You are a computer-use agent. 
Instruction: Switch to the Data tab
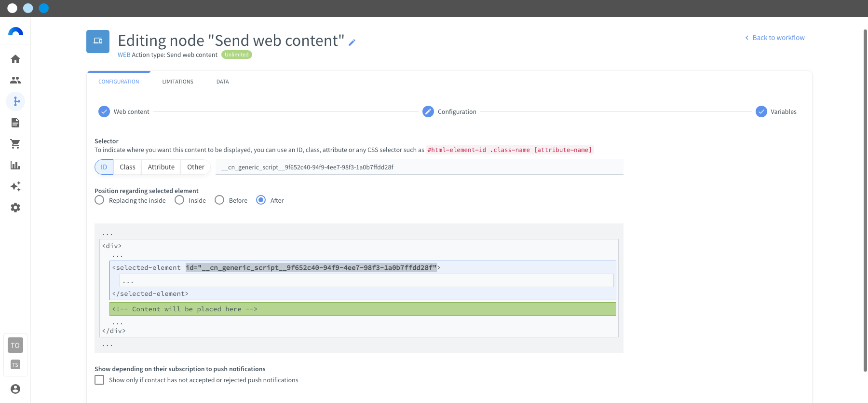tap(223, 82)
